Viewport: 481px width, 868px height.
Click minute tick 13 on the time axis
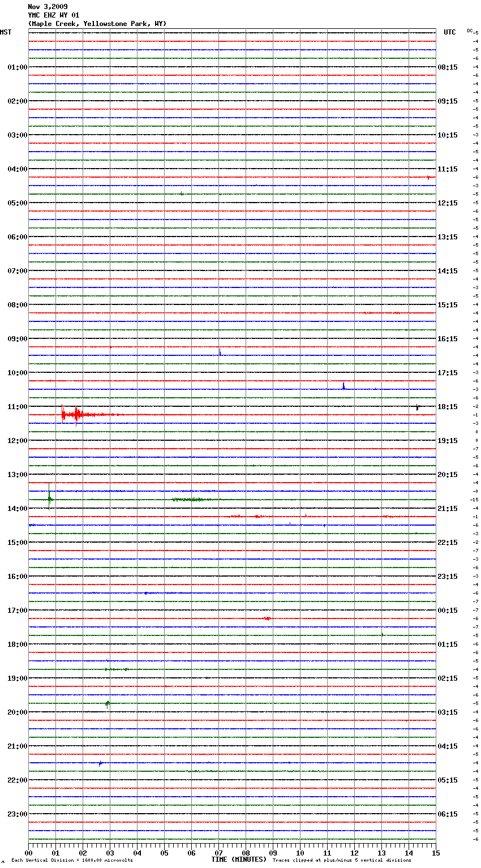(x=381, y=853)
